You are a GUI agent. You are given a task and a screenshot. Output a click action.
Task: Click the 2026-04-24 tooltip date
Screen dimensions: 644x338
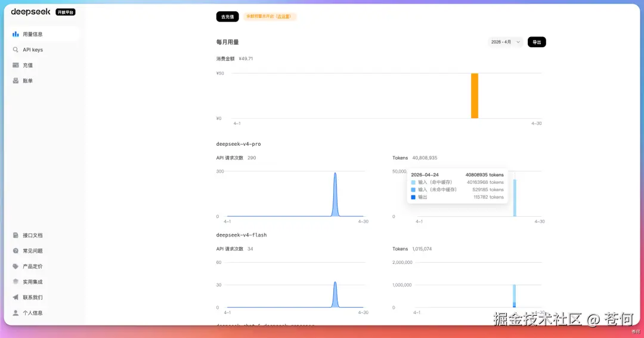425,175
